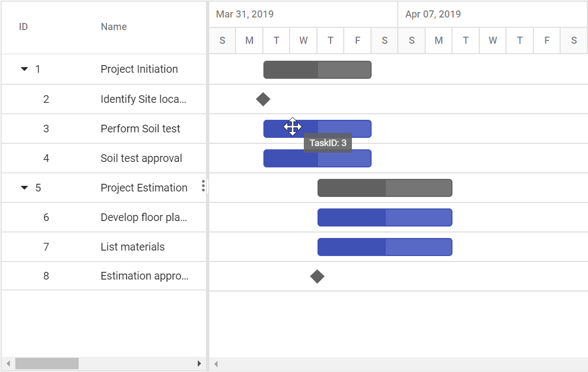
Task: Collapse the Project Estimation row
Action: point(25,188)
